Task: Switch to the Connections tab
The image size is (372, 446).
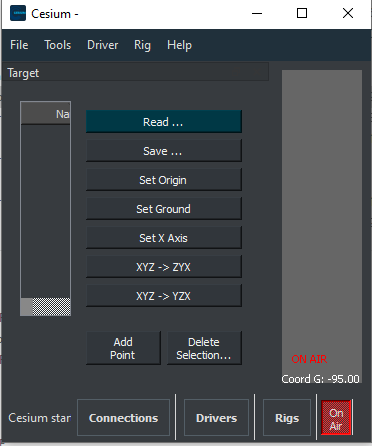Action: [123, 418]
